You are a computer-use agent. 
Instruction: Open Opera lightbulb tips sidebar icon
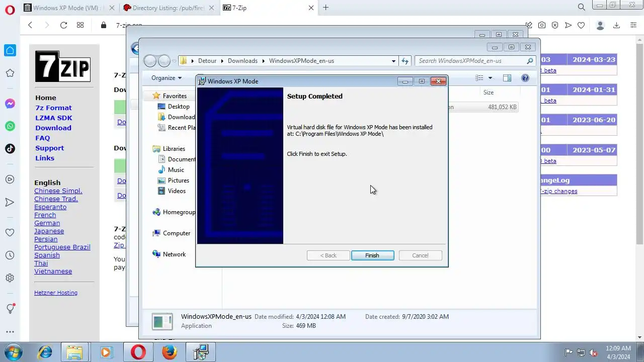tap(10, 308)
